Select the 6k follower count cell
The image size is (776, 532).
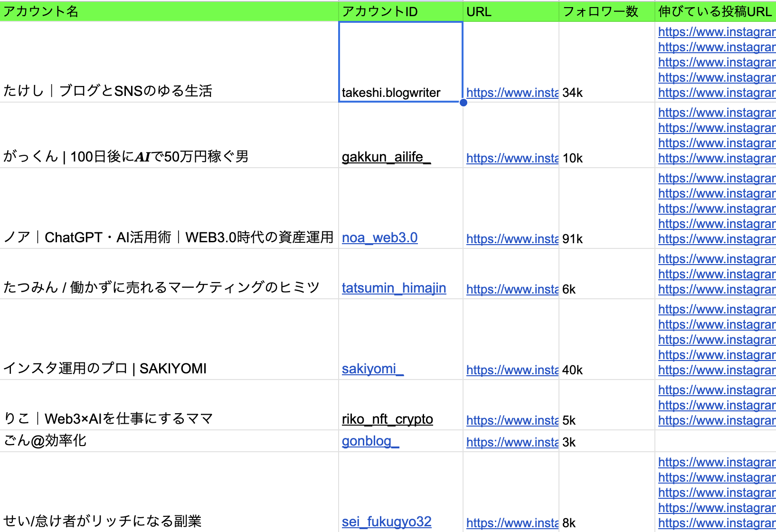(607, 274)
